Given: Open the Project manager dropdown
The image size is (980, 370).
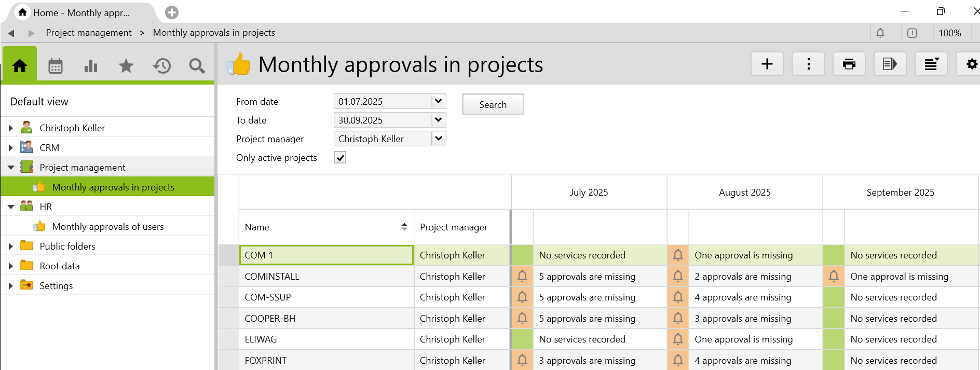Looking at the screenshot, I should 439,139.
